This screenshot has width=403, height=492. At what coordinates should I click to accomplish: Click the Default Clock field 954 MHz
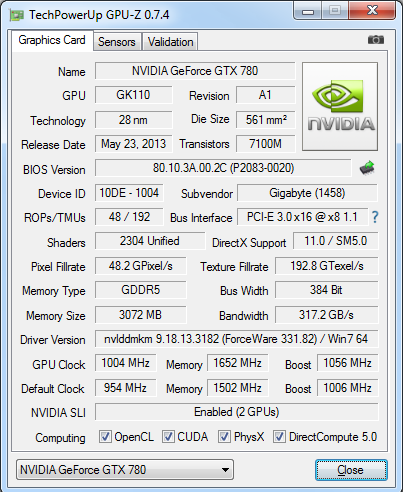coord(126,388)
